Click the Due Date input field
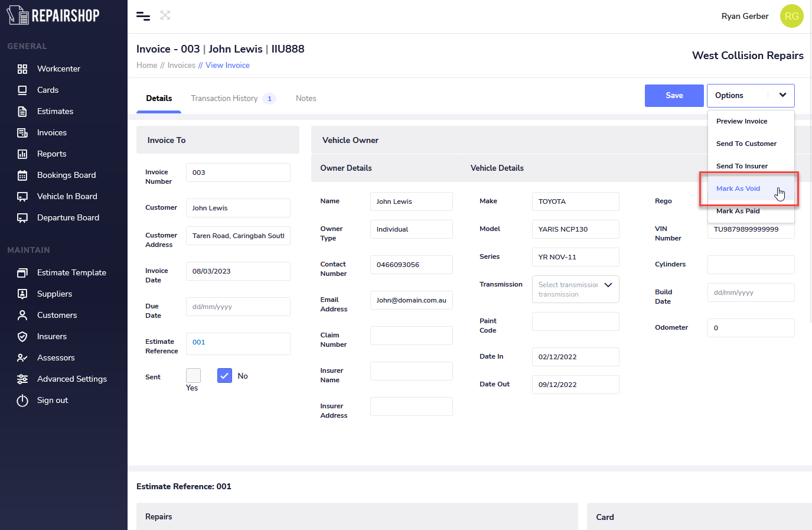The height and width of the screenshot is (530, 812). click(x=238, y=307)
